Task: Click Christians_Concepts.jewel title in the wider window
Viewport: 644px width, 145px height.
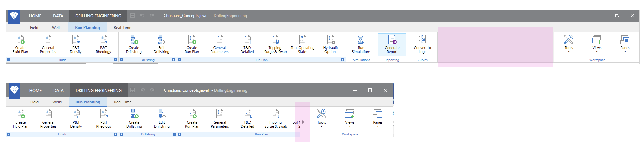Action: coord(186,16)
